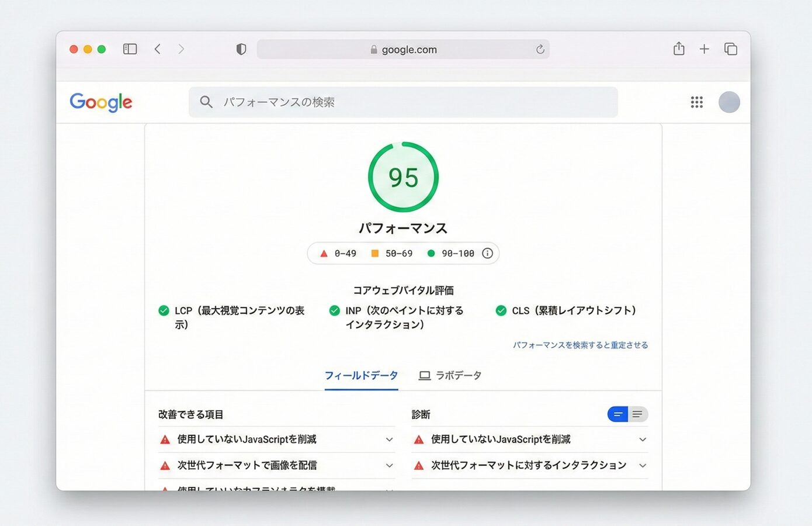
Task: Expand the 使用していないJavaScriptを削減 item
Action: [x=389, y=440]
